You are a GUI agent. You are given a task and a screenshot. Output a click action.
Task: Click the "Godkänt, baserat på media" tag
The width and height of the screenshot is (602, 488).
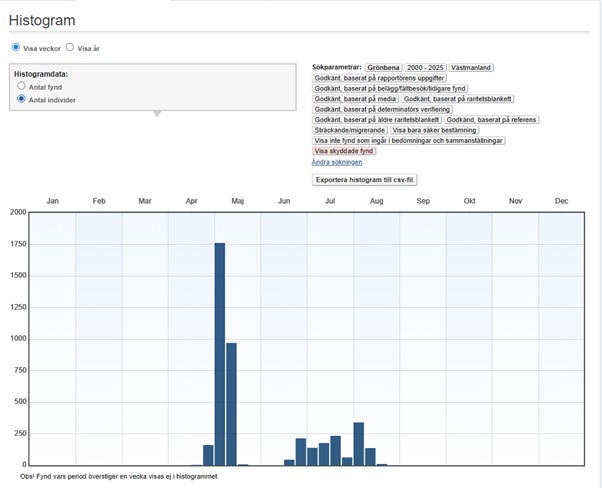[356, 99]
